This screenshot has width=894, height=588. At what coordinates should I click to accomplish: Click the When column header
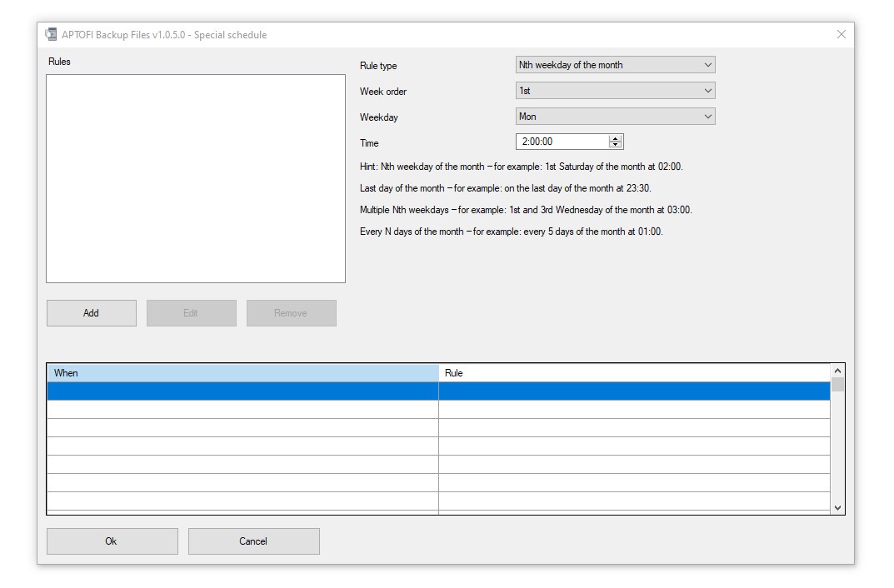(242, 373)
